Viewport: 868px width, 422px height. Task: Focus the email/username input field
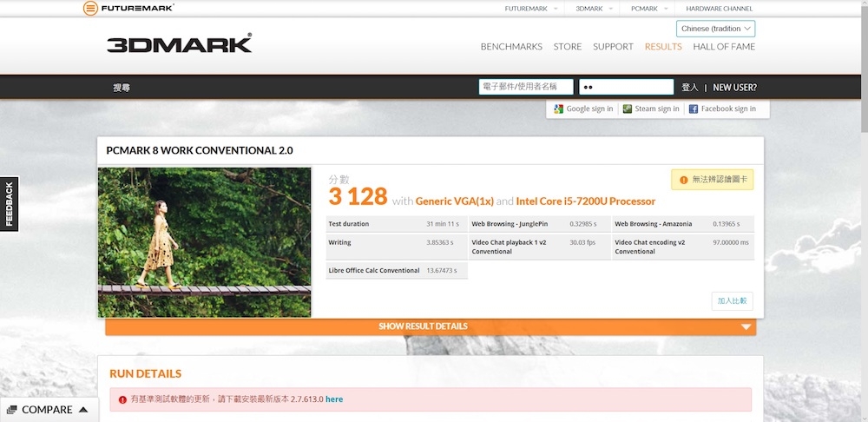tap(526, 87)
